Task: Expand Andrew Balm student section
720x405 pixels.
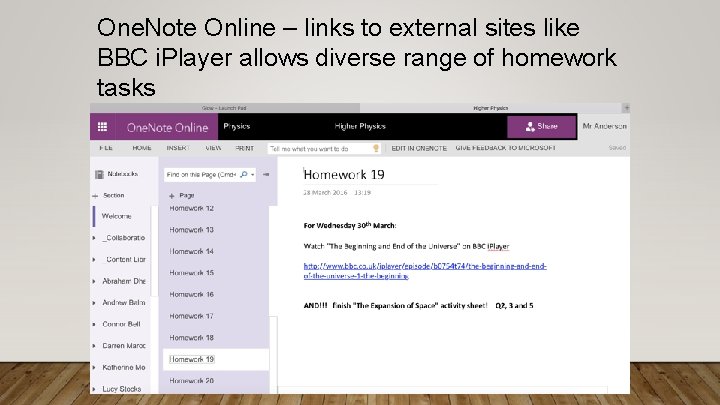Action: (94, 303)
